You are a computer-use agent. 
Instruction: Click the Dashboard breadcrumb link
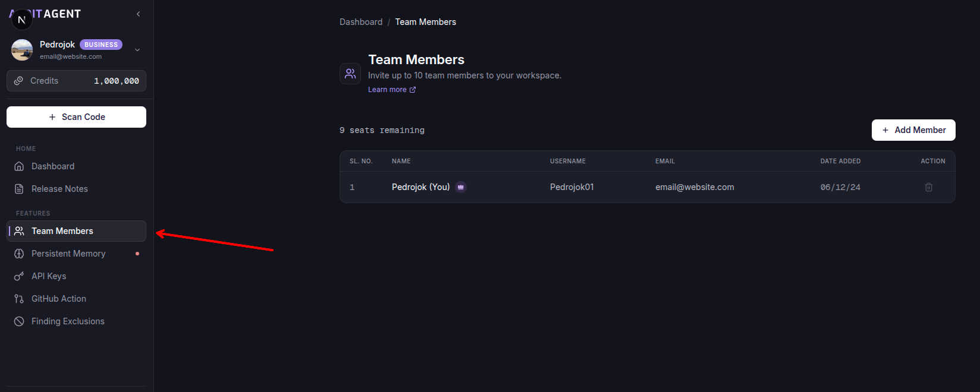click(361, 22)
